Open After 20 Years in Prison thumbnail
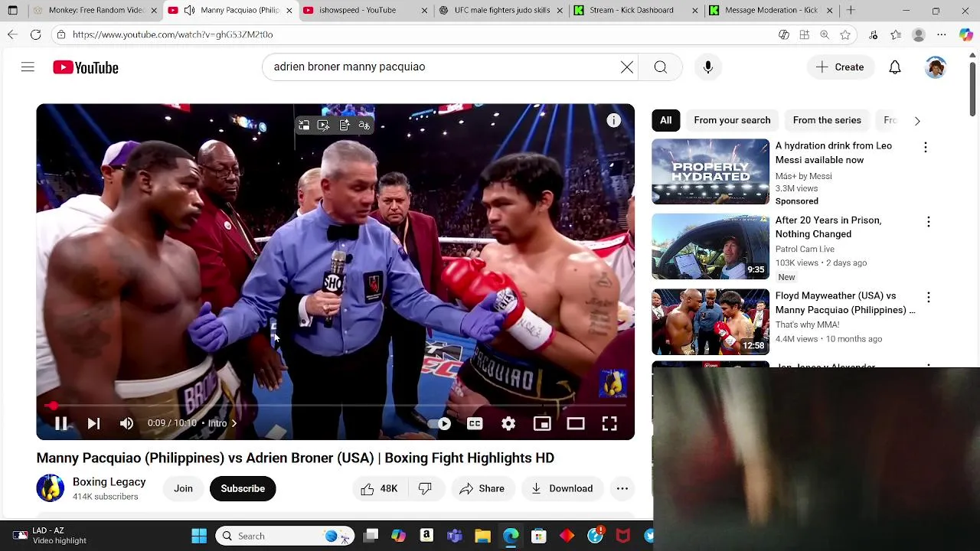This screenshot has height=551, width=980. click(x=710, y=246)
